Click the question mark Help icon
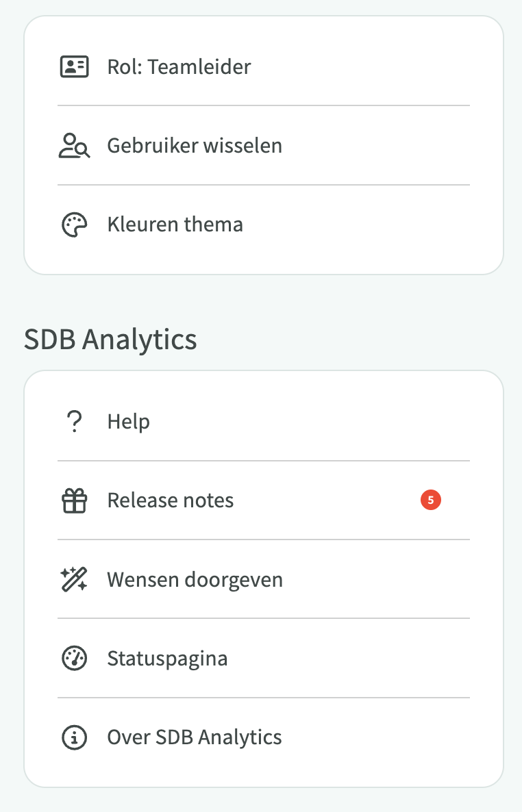This screenshot has height=812, width=522. pos(74,422)
